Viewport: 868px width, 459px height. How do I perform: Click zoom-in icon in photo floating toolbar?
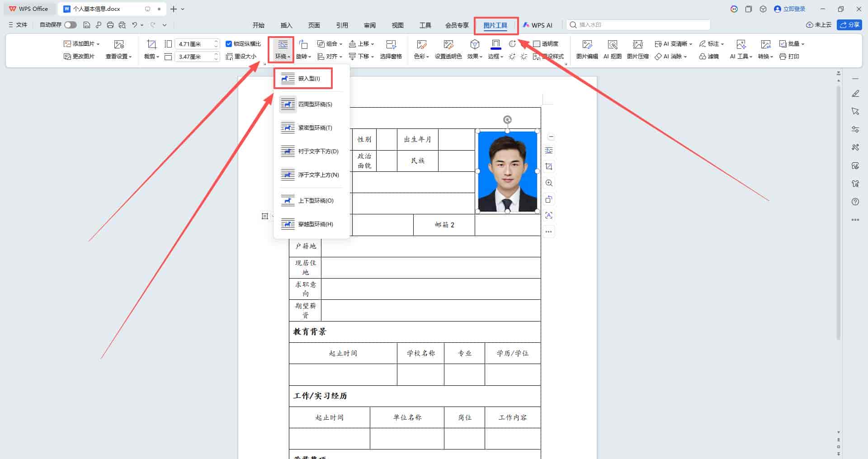click(549, 183)
